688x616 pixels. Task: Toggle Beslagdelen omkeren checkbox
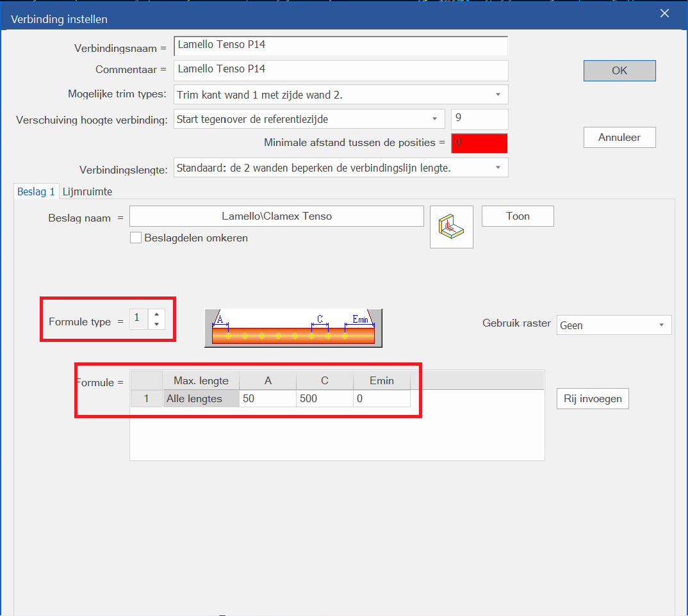click(x=136, y=238)
